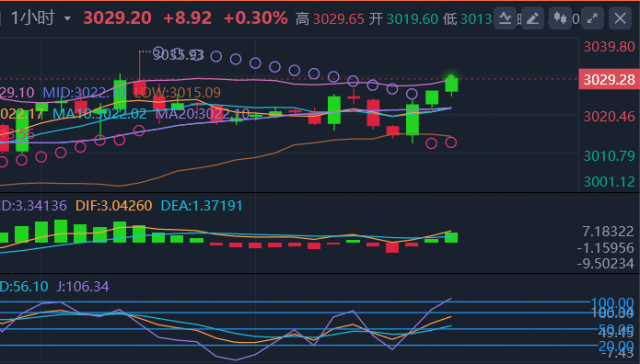Click the MID:3022.10 Bollinger label

coord(84,93)
